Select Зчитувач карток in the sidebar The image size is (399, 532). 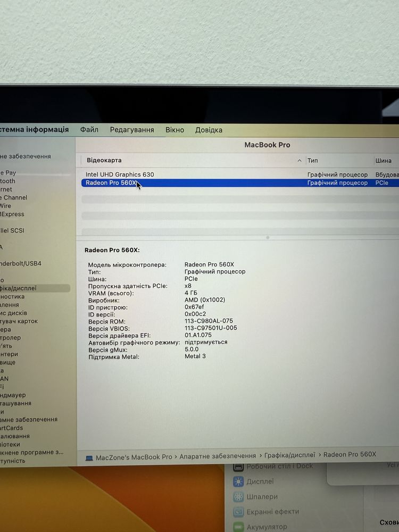19,321
